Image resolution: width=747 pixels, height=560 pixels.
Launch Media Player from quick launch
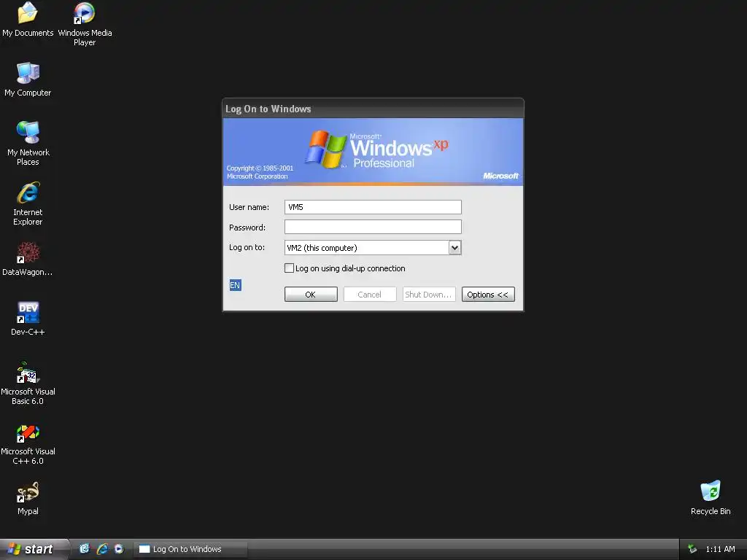tap(119, 548)
